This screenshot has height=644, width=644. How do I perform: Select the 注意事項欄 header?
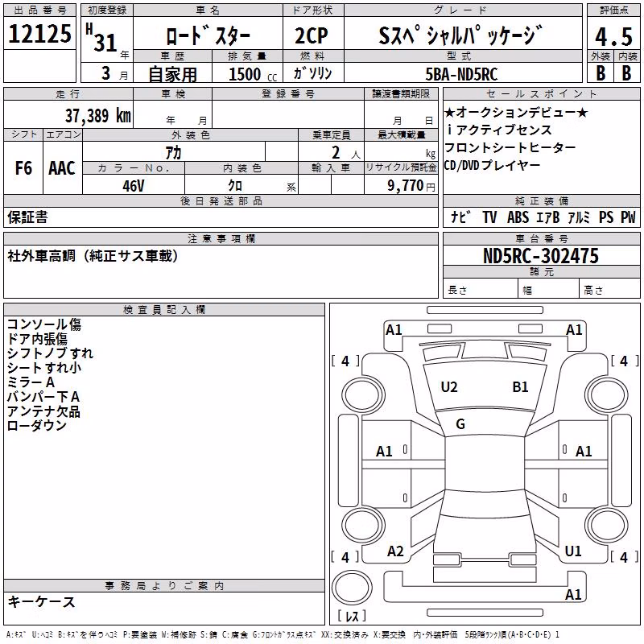(x=221, y=238)
